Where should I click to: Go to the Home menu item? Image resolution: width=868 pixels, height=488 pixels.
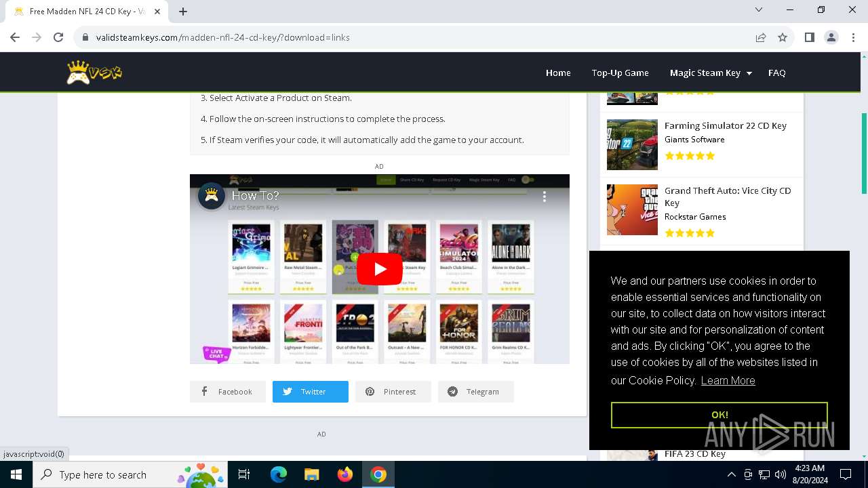pos(558,73)
